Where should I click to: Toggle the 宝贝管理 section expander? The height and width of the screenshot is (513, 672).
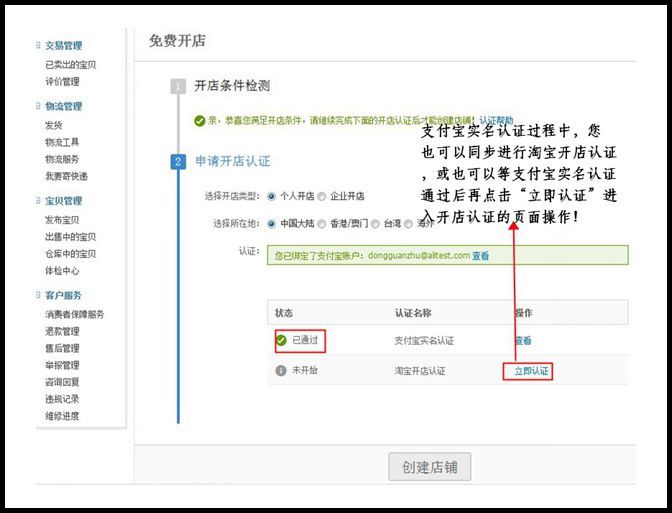(x=39, y=201)
